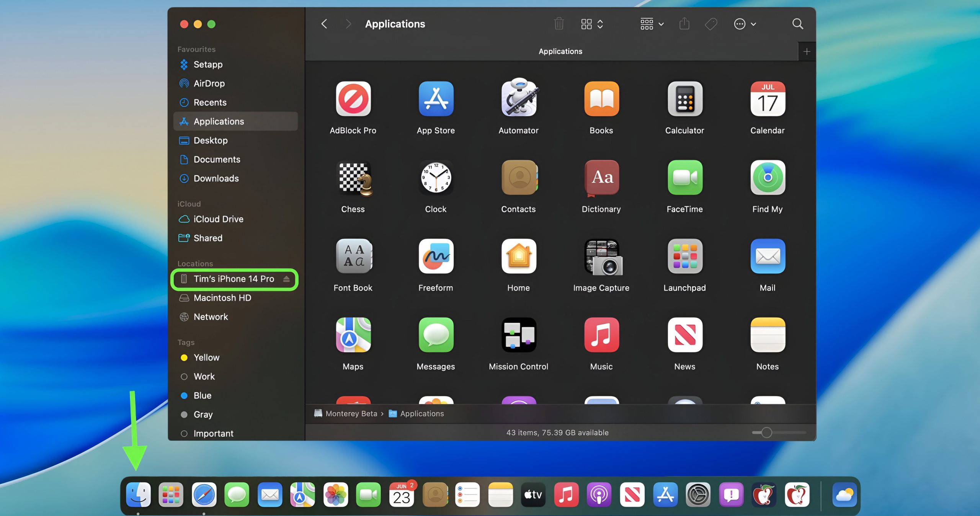Click Monterey Beta in the path bar
980x516 pixels.
click(x=346, y=413)
